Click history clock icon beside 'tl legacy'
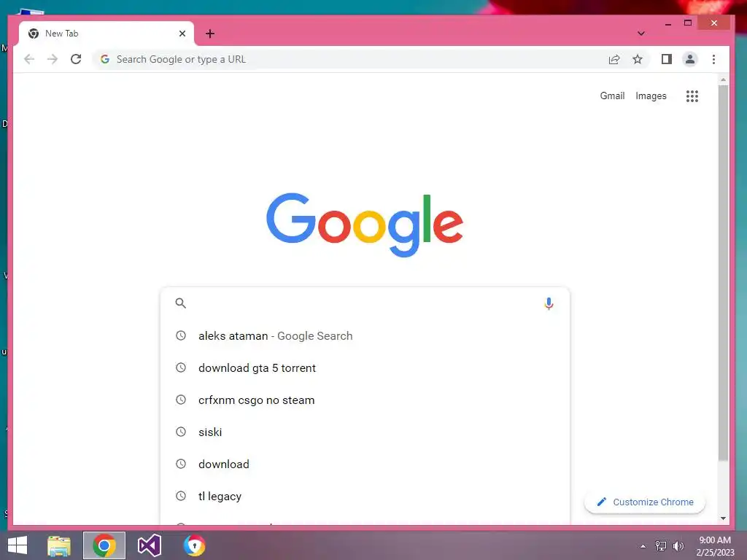747x560 pixels. [181, 496]
